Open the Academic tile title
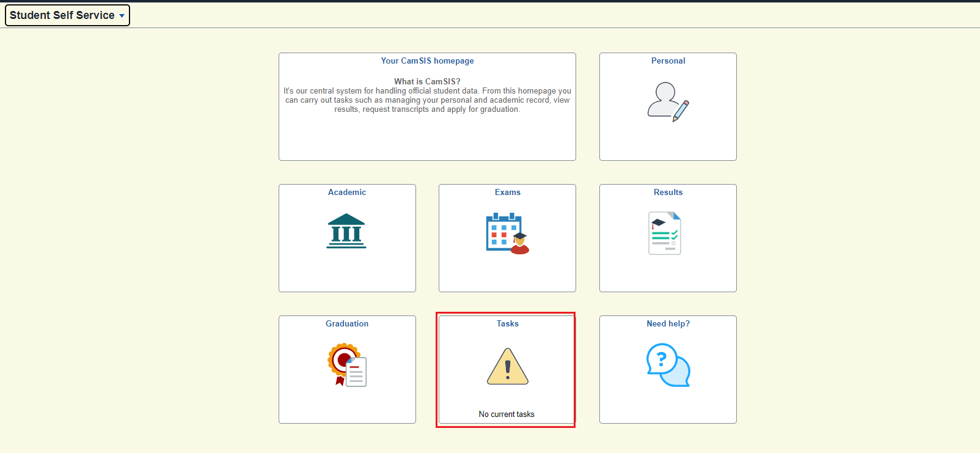The height and width of the screenshot is (453, 980). pyautogui.click(x=347, y=193)
